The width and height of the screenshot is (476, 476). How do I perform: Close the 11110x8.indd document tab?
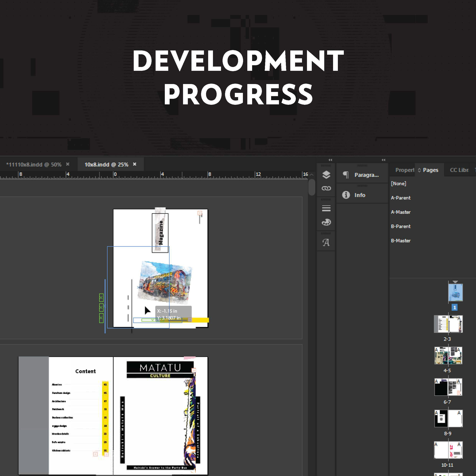pos(68,164)
